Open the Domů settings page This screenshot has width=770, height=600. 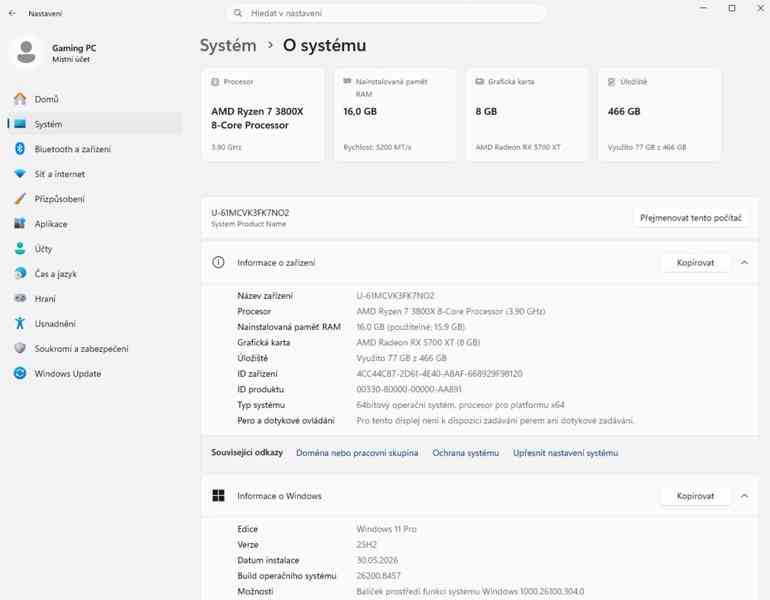[x=95, y=99]
